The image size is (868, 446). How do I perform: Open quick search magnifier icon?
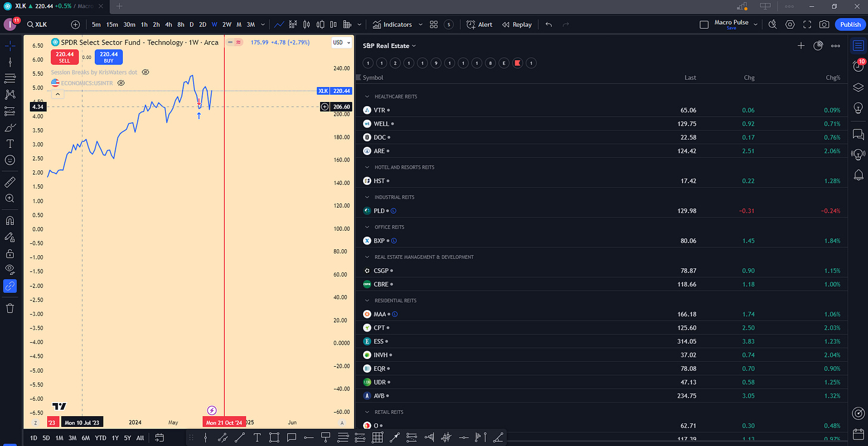773,24
